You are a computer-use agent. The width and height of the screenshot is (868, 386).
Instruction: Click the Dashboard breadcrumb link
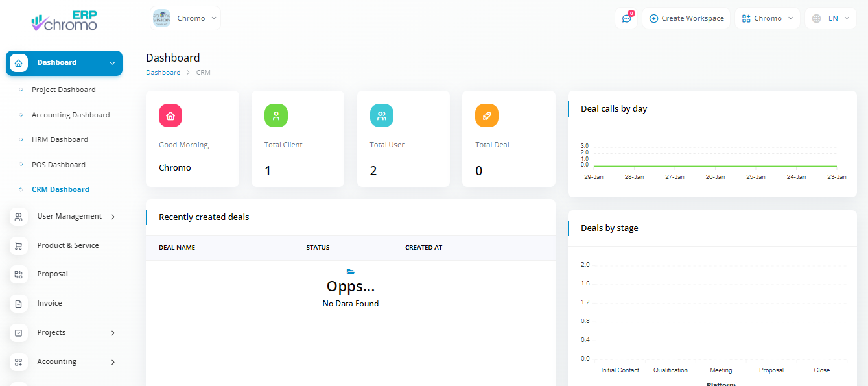(x=163, y=73)
